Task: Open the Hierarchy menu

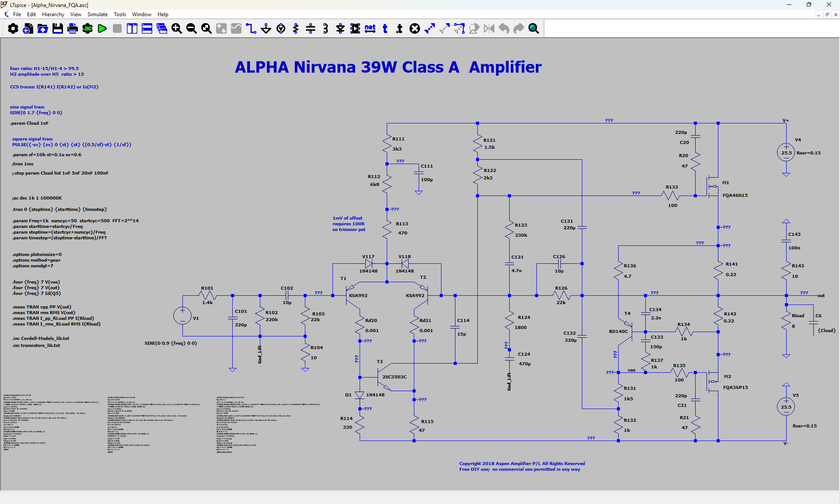Action: pos(53,14)
